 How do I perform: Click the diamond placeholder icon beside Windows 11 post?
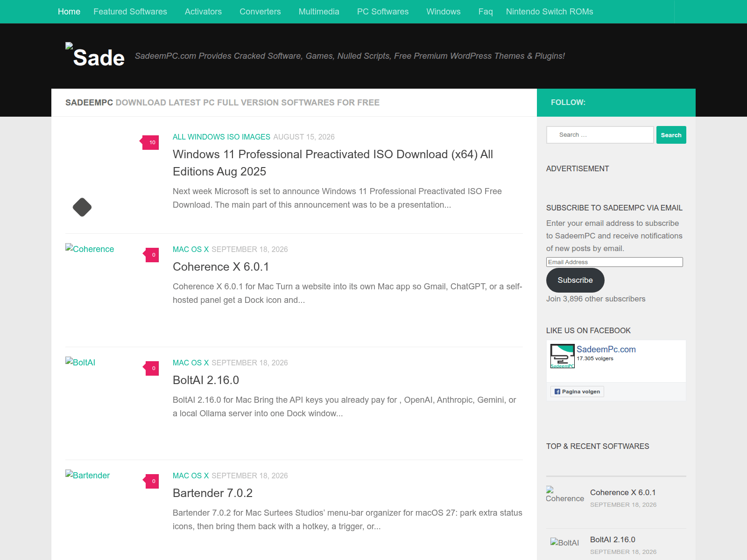point(82,207)
